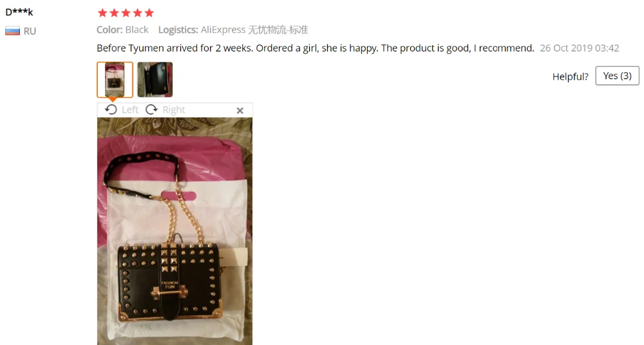Click the "Color: Black" variant text
Viewport: 644px width, 345px height.
(122, 30)
